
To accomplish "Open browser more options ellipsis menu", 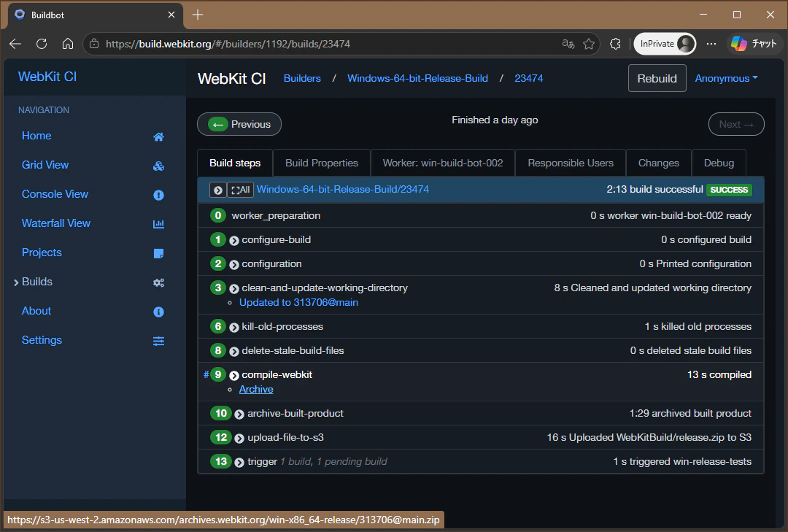I will tap(711, 44).
